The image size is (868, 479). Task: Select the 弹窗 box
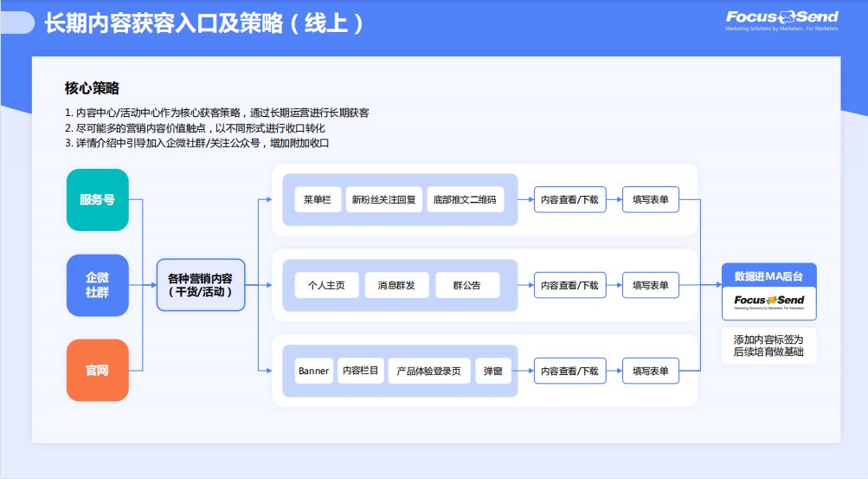493,371
